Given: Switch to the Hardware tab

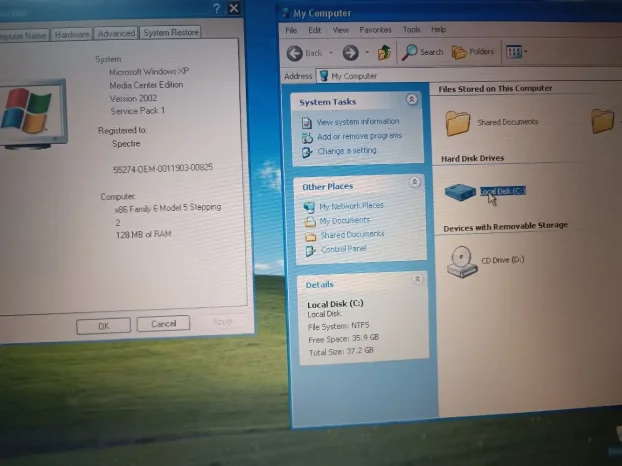Looking at the screenshot, I should [x=72, y=35].
